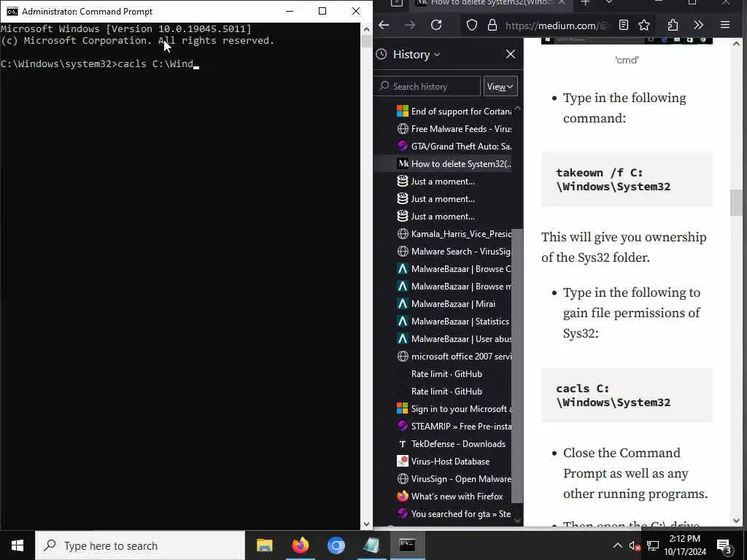Image resolution: width=747 pixels, height=560 pixels.
Task: Switch to Firefox from the taskbar
Action: 300,545
